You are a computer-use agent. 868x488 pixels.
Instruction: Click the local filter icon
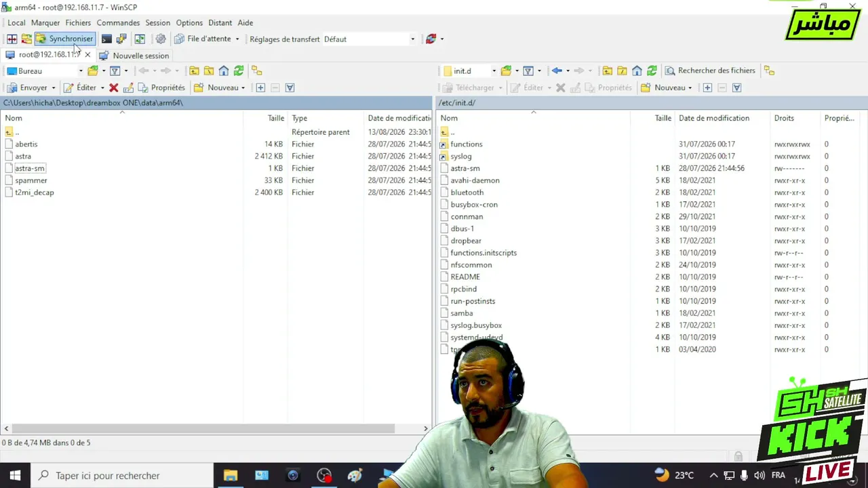coord(115,70)
